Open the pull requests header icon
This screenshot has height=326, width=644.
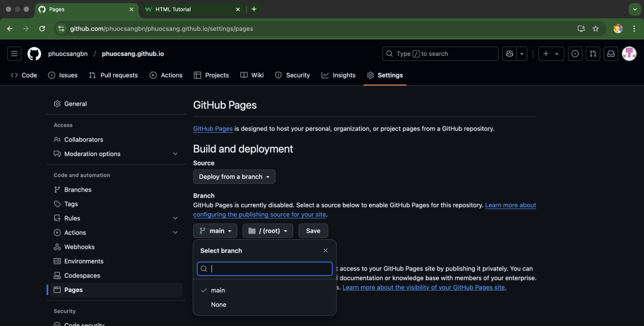592,53
